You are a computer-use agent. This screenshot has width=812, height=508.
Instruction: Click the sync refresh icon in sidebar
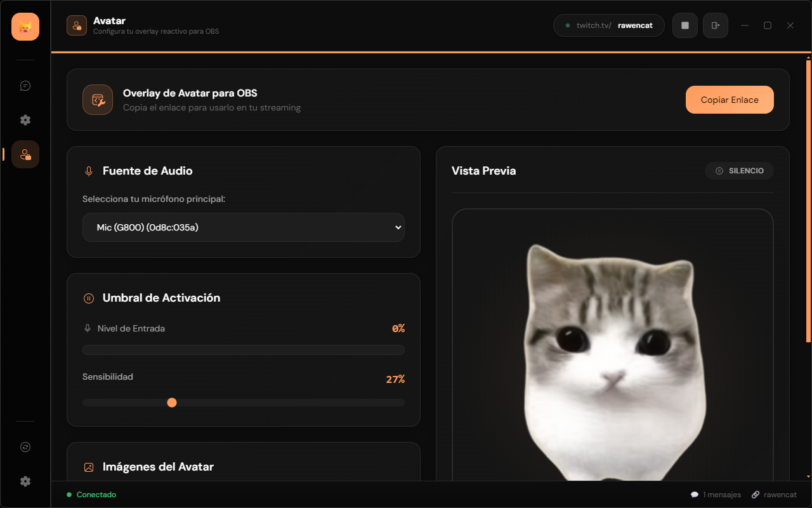point(25,447)
